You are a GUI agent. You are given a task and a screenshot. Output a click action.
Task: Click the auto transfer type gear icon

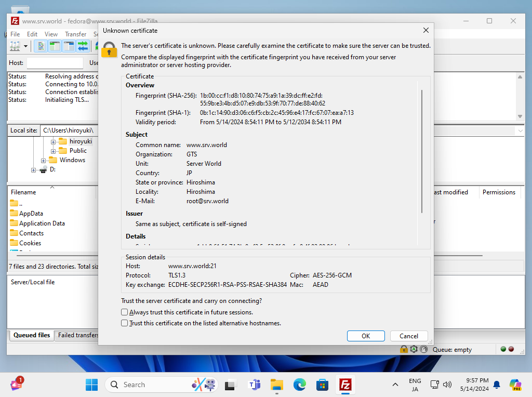point(414,349)
